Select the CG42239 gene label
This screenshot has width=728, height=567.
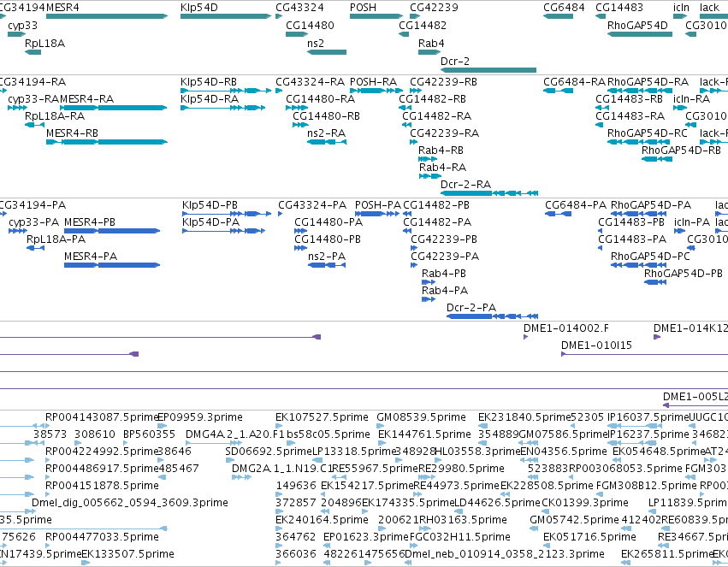tap(434, 8)
